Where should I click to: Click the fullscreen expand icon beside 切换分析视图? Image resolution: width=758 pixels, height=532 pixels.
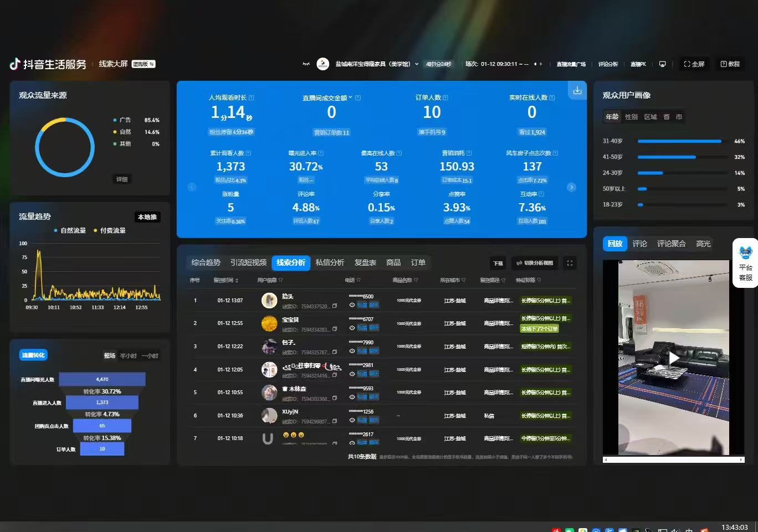570,263
